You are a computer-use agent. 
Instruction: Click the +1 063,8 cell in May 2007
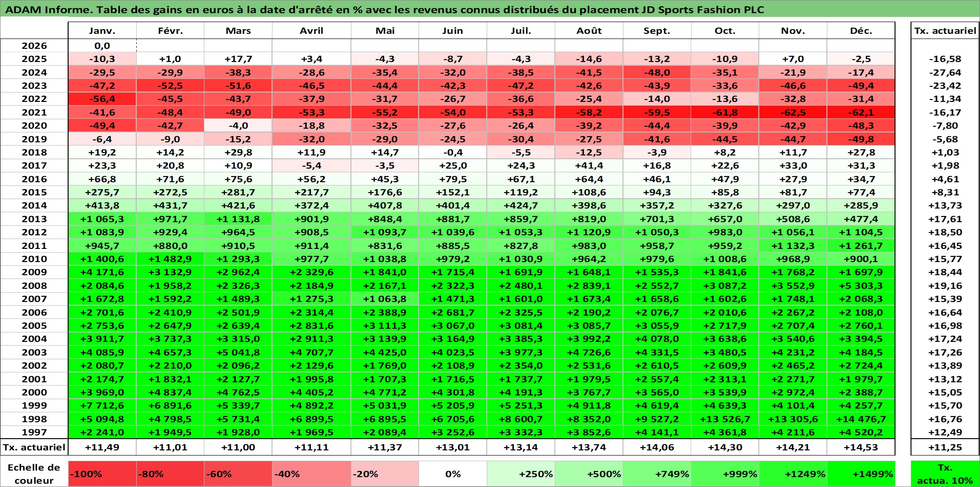[385, 299]
